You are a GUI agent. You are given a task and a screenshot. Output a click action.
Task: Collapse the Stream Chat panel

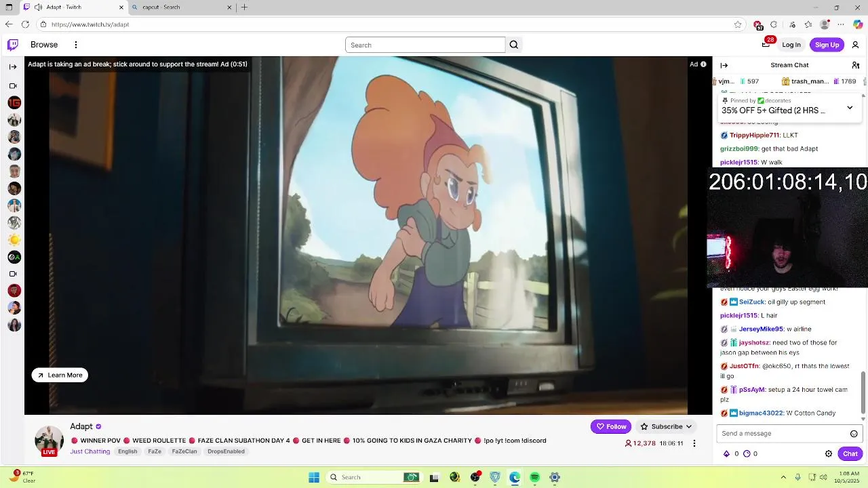[x=724, y=65]
